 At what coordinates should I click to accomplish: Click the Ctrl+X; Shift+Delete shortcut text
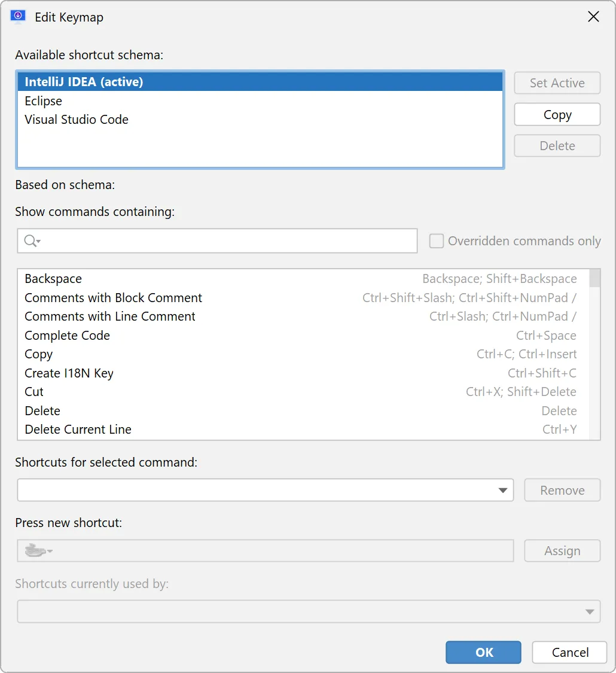pos(521,391)
